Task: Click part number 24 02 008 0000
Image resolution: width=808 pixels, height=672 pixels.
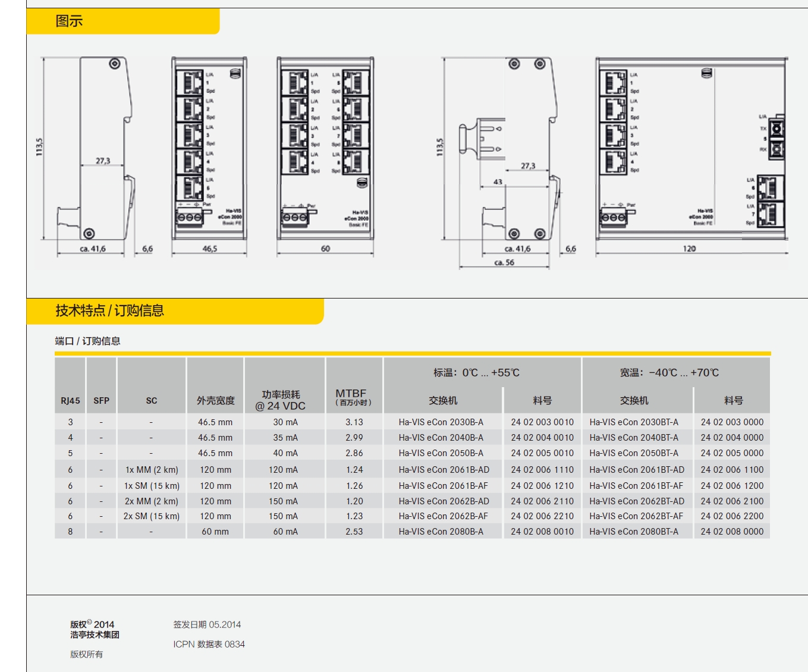Action: [732, 532]
